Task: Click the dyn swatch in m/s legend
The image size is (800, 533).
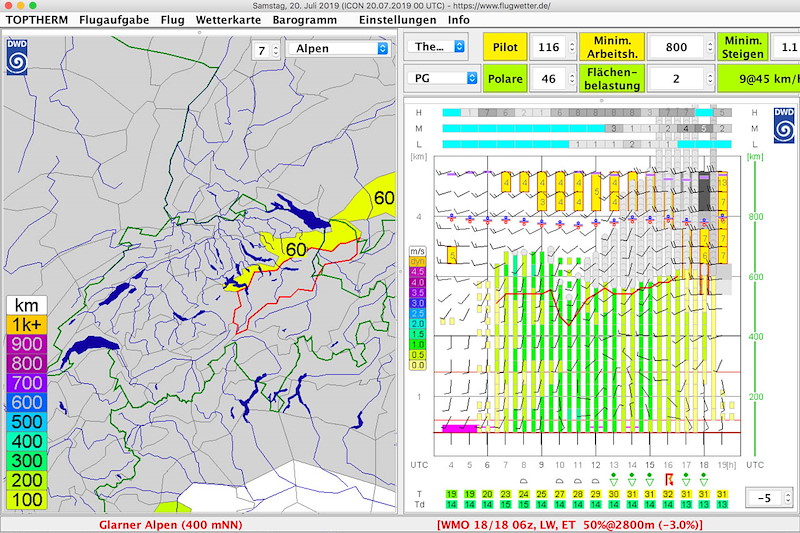Action: point(417,262)
